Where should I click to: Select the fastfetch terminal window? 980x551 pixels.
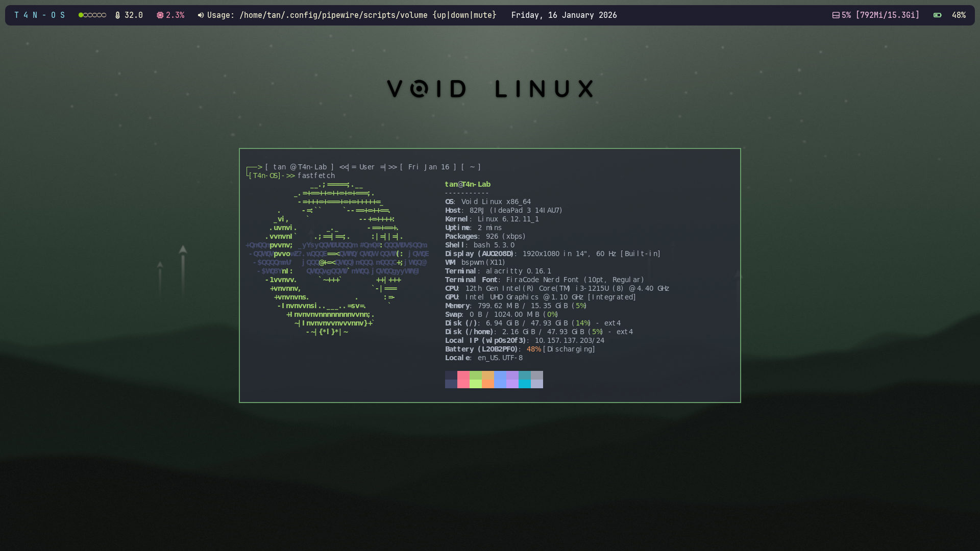coord(489,275)
